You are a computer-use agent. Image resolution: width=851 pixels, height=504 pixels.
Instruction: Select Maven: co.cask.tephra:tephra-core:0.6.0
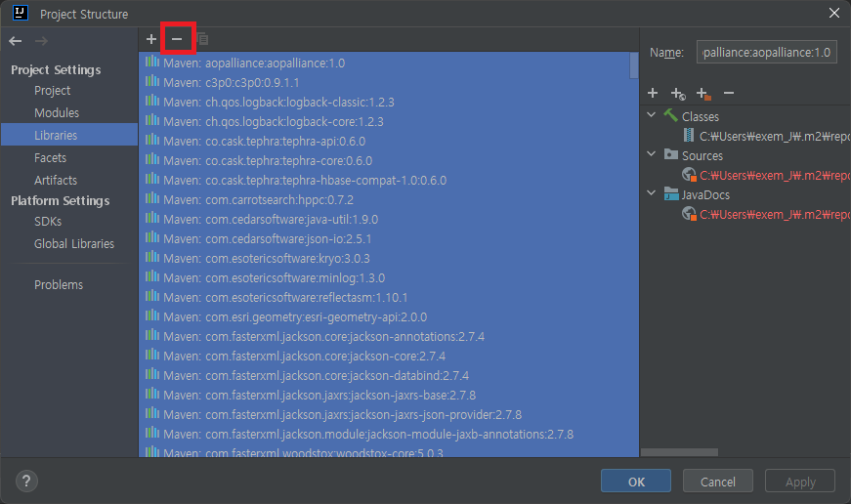click(x=389, y=160)
